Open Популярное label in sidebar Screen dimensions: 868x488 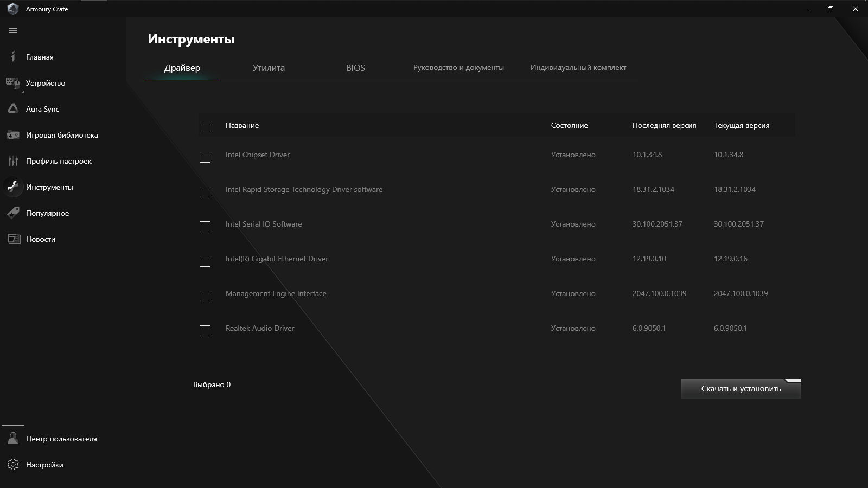(x=48, y=213)
